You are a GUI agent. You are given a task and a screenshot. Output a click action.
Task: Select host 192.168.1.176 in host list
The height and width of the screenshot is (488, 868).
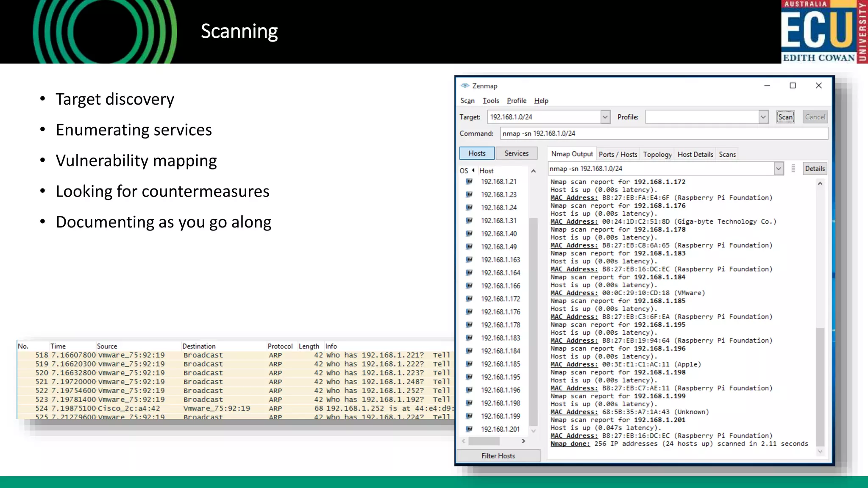click(500, 312)
